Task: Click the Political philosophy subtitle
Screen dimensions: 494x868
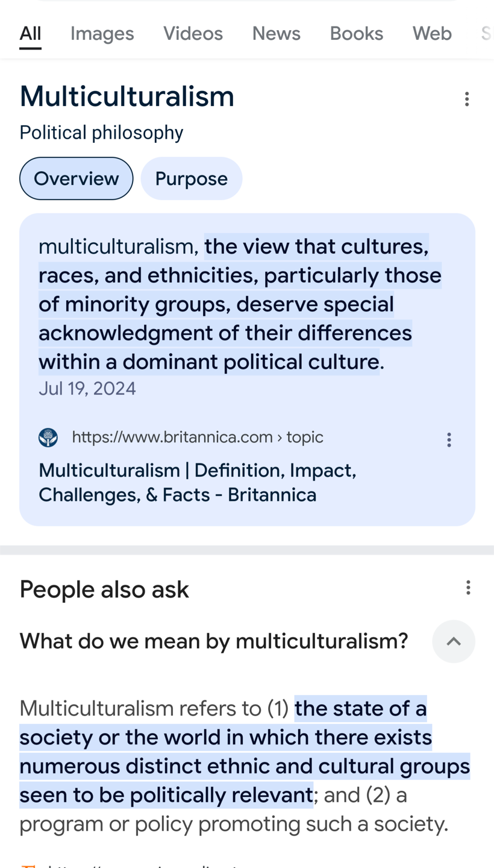Action: coord(101,133)
